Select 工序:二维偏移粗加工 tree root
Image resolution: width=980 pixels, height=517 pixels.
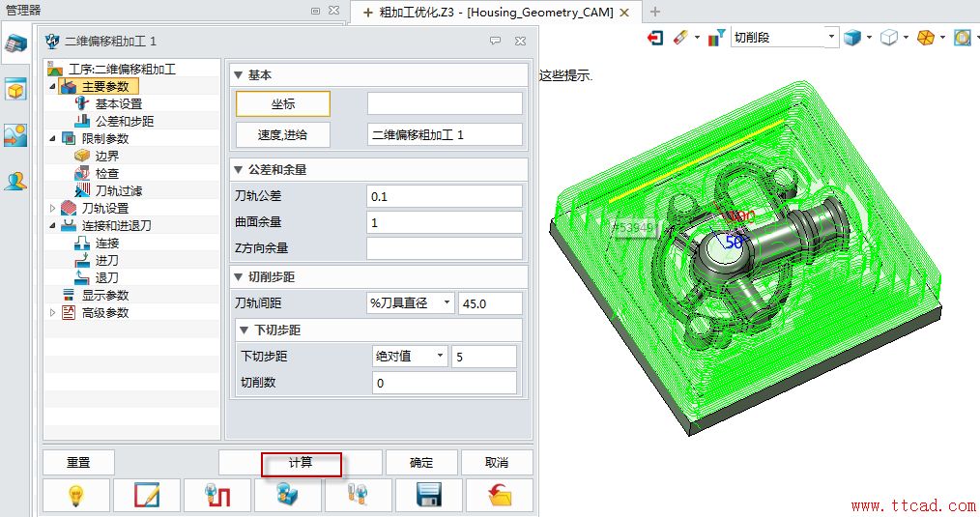coord(122,69)
